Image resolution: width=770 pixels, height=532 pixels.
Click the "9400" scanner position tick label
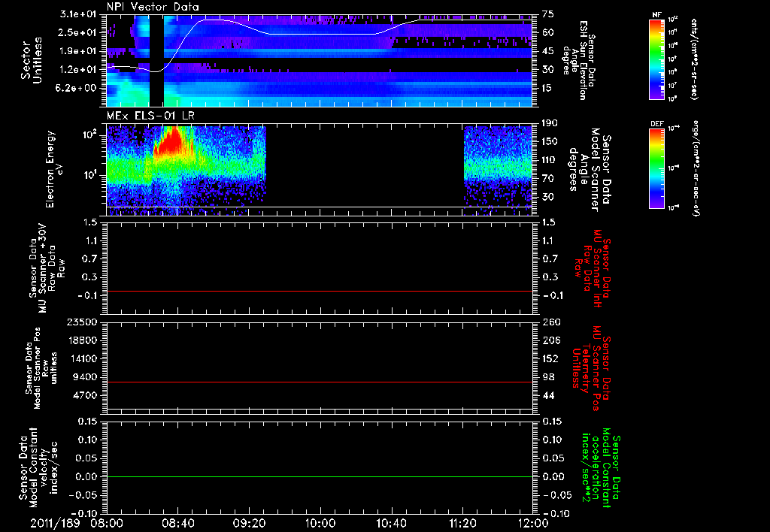pyautogui.click(x=85, y=377)
